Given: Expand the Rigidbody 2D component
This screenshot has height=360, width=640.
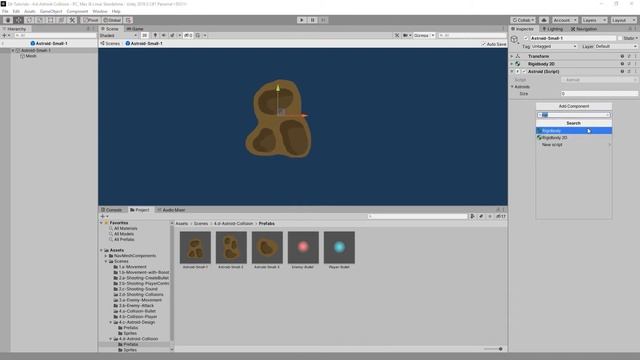Looking at the screenshot, I should coord(512,64).
